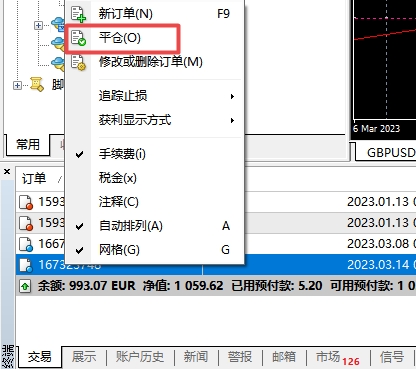
Task: Open the 获利显示方式 submenu
Action: 154,120
